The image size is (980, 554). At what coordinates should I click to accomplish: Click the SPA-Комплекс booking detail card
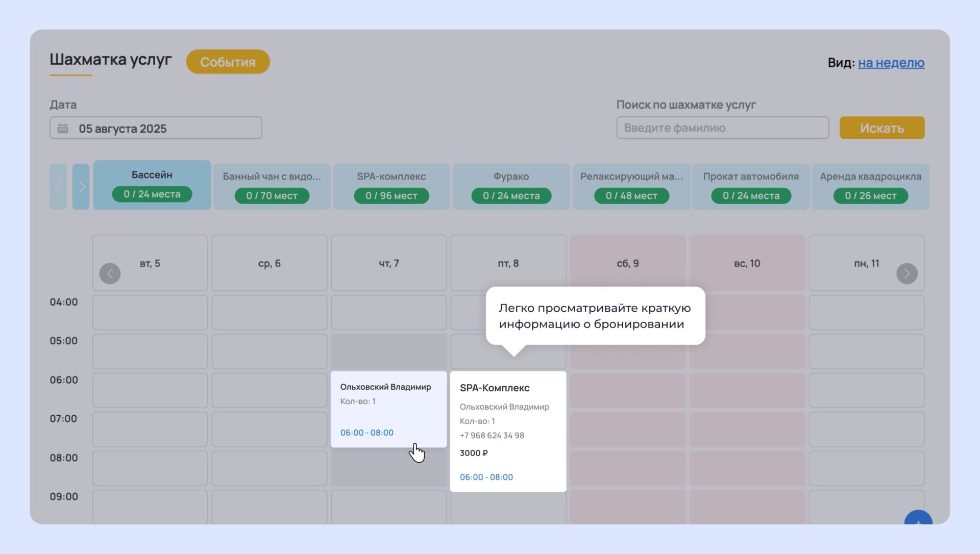coord(508,431)
